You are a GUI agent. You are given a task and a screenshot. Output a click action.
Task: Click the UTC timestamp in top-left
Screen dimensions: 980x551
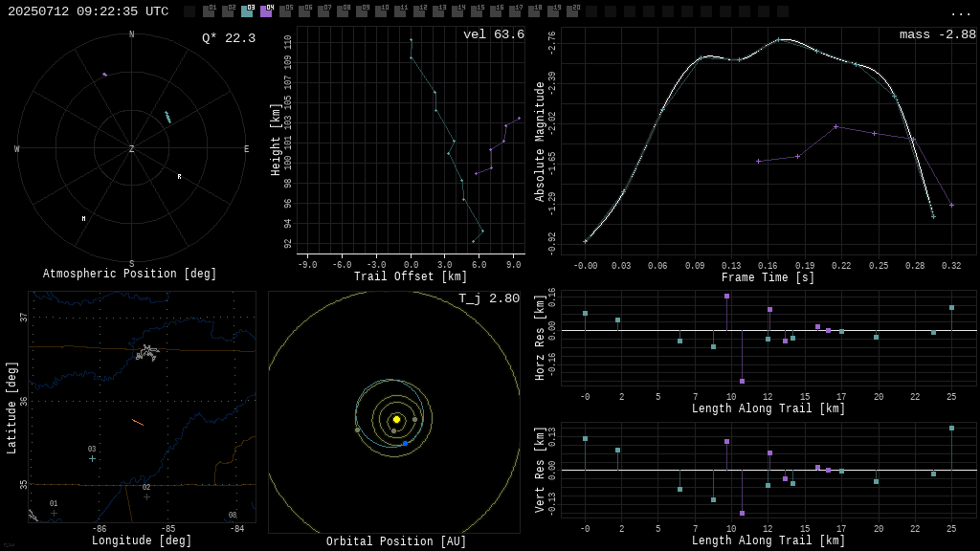coord(88,11)
